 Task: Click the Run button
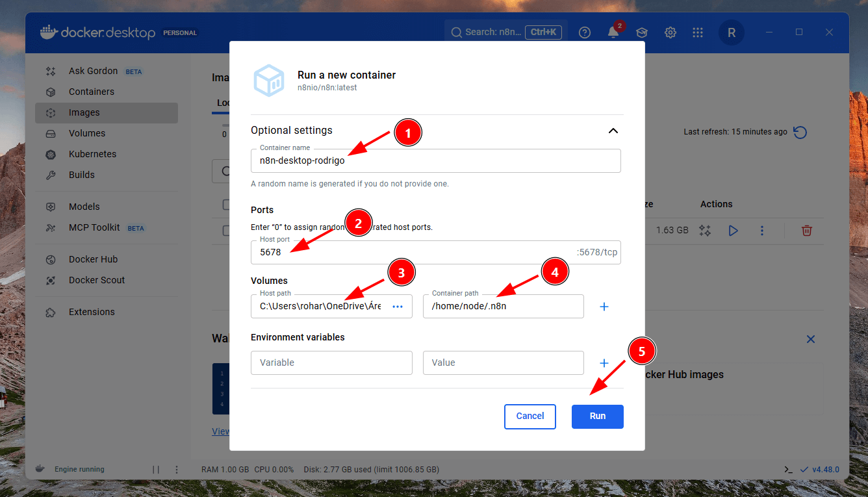(598, 416)
